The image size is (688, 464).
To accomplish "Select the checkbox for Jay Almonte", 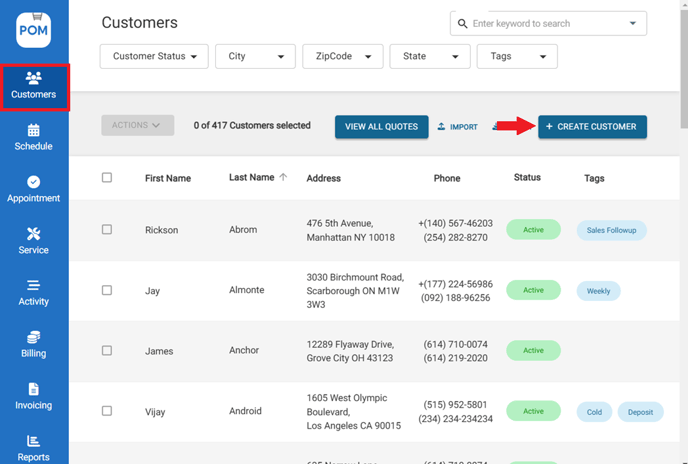I will 107,290.
